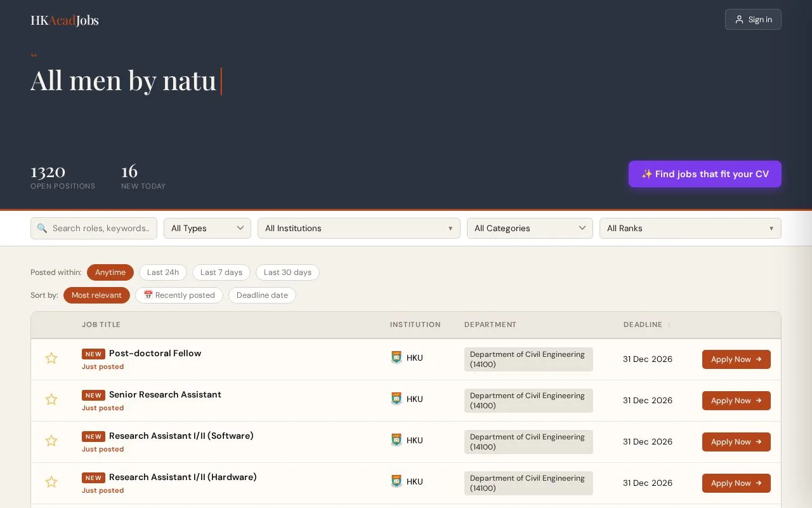
Task: Open the All Ranks dropdown
Action: (x=690, y=229)
